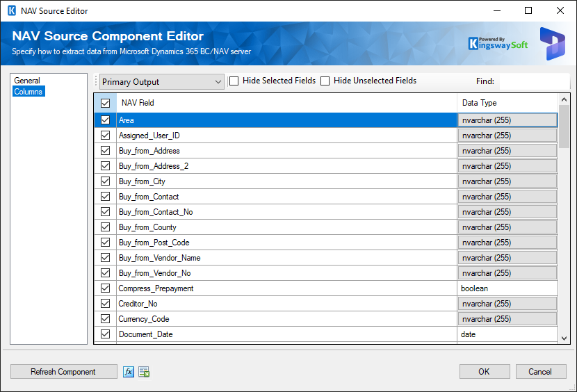The image size is (577, 392).
Task: Uncheck the Buy_from_City checkbox
Action: (105, 181)
